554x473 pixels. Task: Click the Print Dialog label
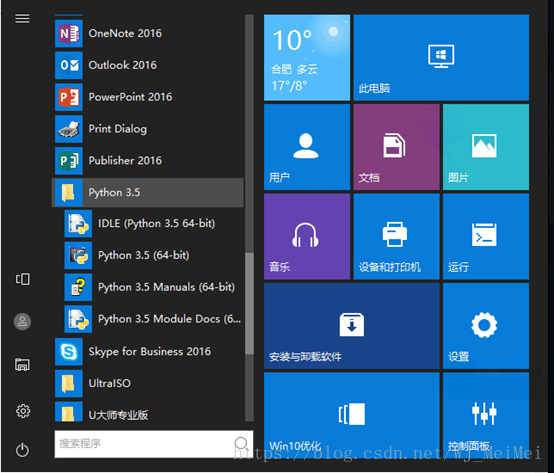tap(117, 129)
